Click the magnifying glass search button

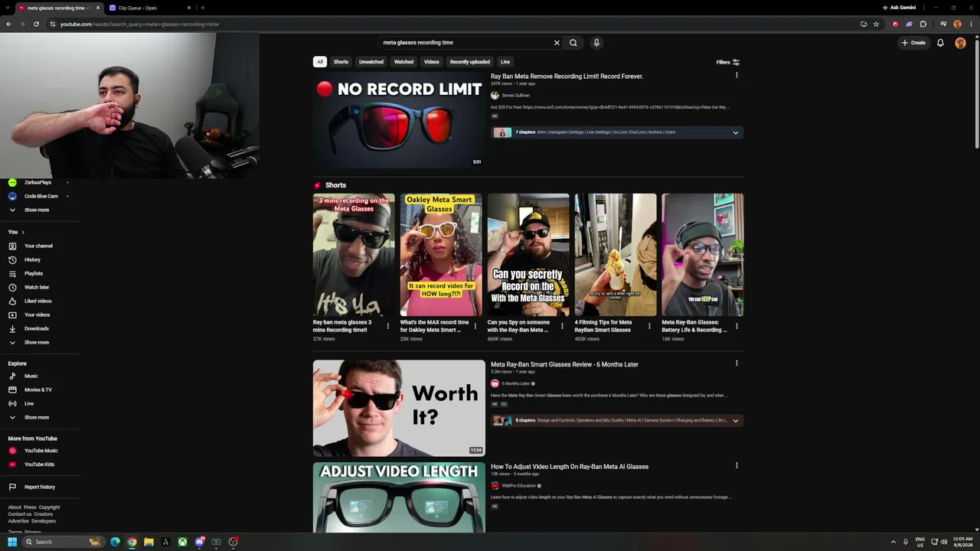pyautogui.click(x=573, y=43)
